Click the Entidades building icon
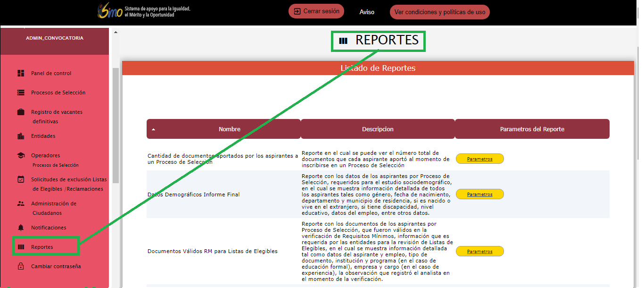 tap(21, 136)
